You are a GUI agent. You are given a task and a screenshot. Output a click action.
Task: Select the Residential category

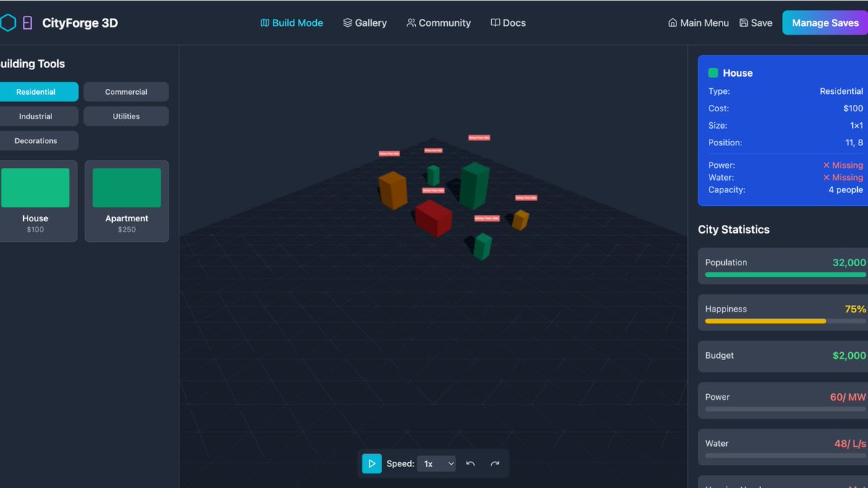[x=36, y=92]
